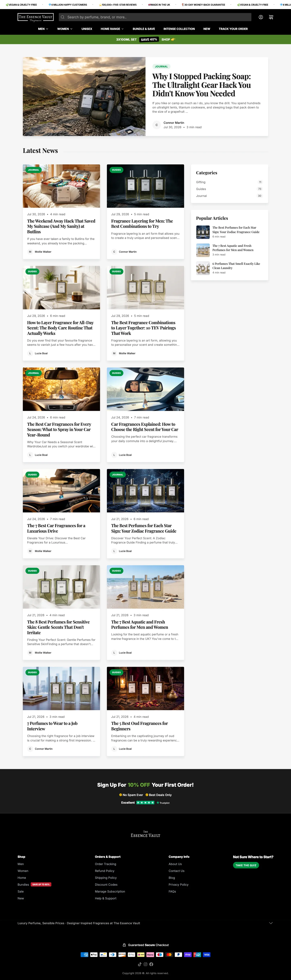
Task: Open the Instagram social icon
Action: [x=145, y=964]
